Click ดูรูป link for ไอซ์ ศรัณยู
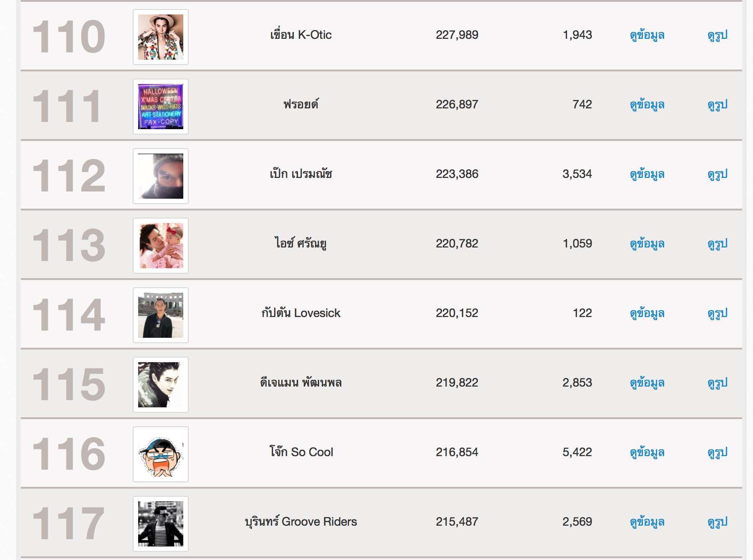 tap(717, 244)
